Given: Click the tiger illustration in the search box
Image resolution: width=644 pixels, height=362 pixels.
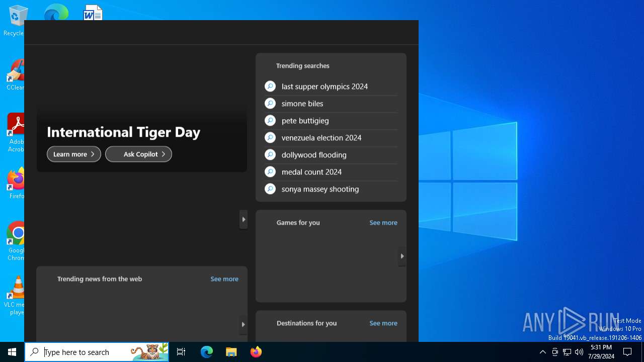Looking at the screenshot, I should click(x=149, y=352).
